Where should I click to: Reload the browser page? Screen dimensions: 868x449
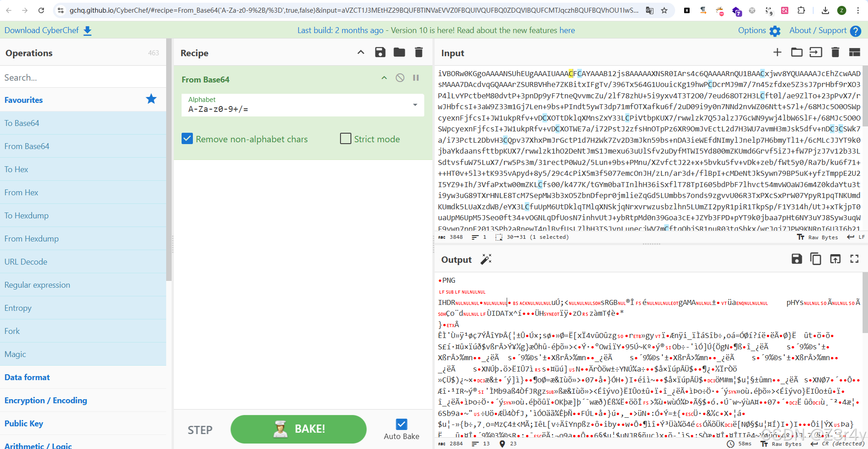[41, 10]
